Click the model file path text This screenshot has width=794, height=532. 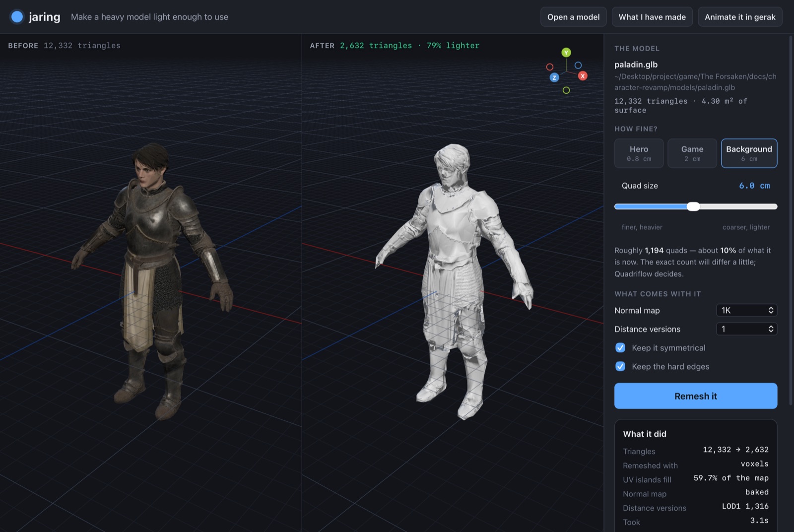[695, 82]
